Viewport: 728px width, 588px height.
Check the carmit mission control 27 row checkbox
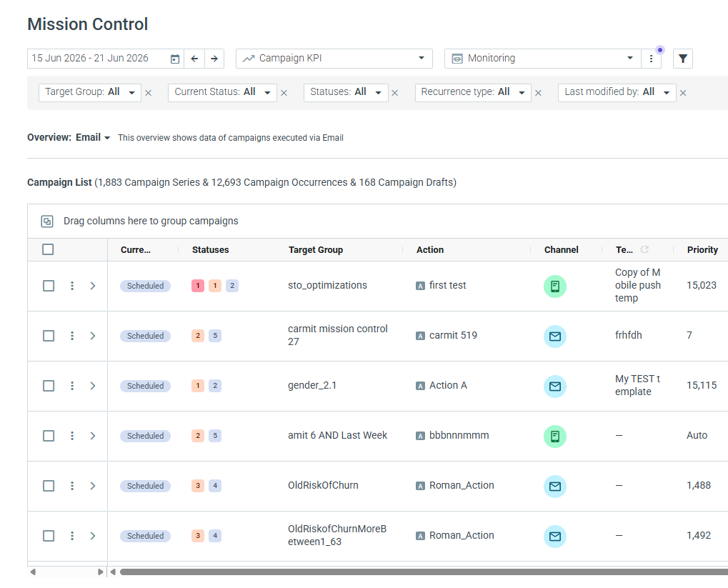point(49,336)
